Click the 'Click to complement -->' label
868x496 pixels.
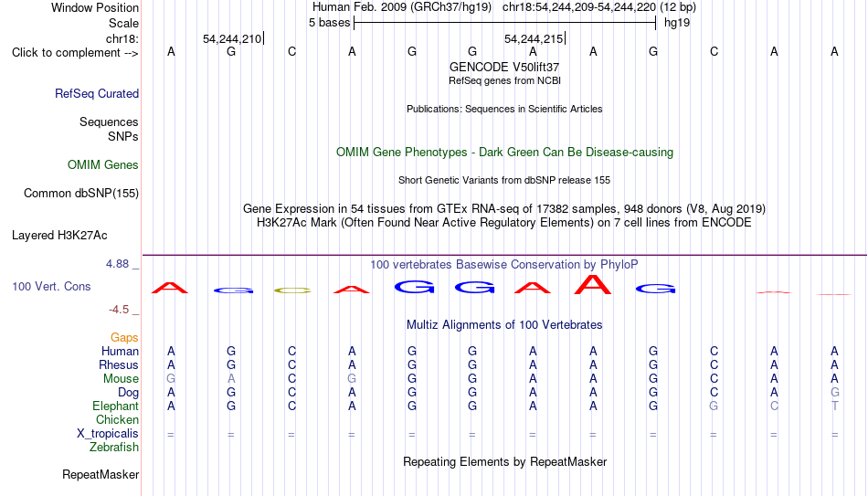[75, 53]
